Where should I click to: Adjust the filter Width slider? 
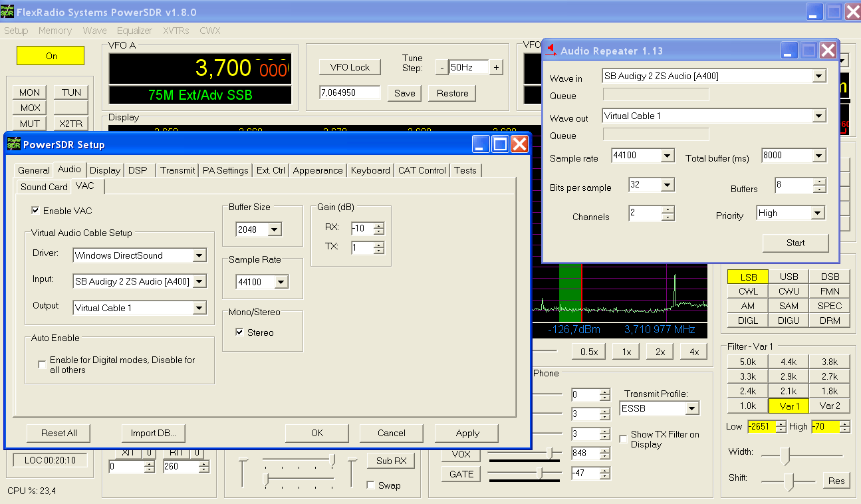point(785,455)
